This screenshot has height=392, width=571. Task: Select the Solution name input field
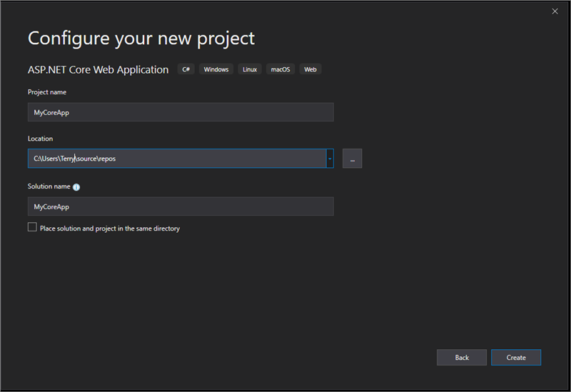point(180,206)
